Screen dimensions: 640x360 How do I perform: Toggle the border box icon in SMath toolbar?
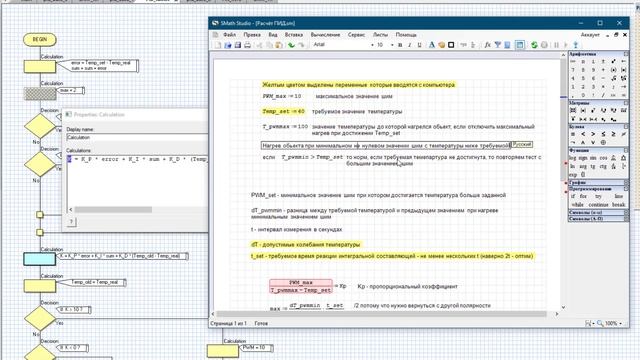point(451,45)
